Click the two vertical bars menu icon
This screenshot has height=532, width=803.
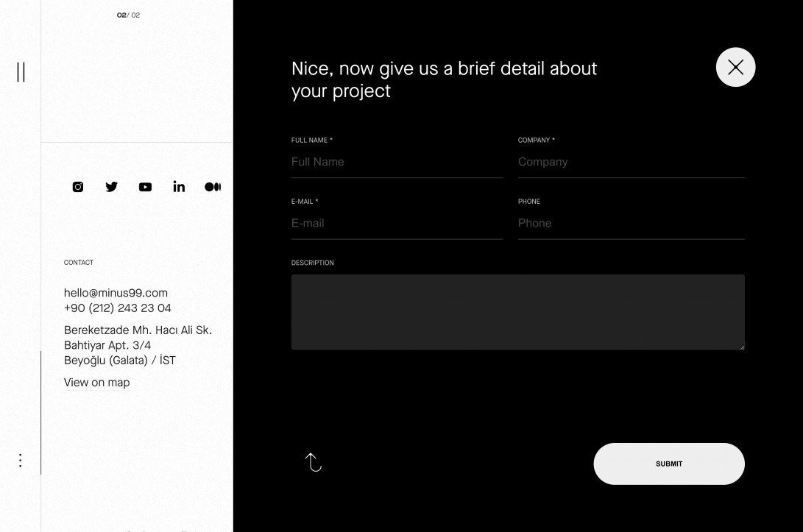pyautogui.click(x=21, y=72)
